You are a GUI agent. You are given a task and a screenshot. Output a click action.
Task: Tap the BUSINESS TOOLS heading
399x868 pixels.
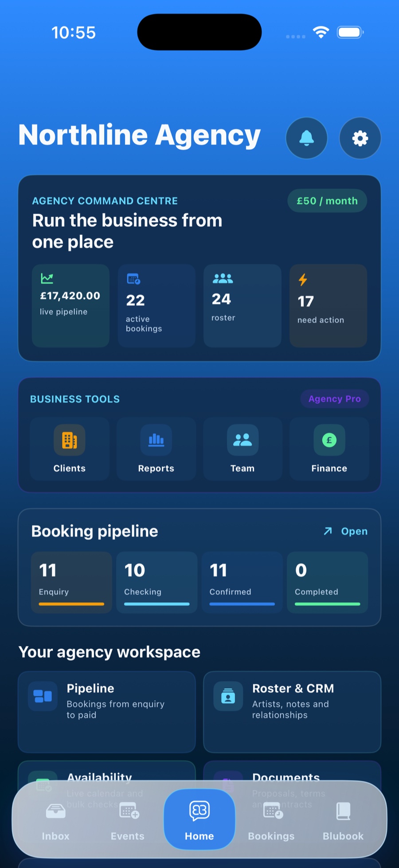(x=75, y=399)
